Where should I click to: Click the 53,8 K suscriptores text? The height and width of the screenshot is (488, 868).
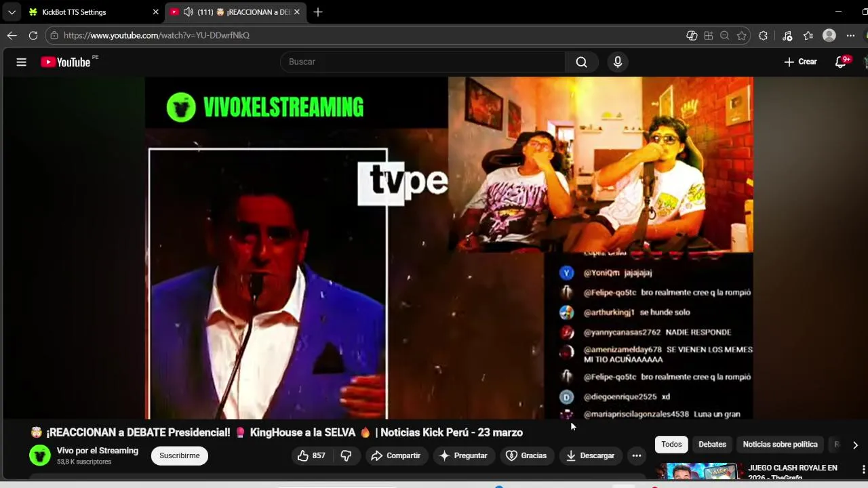(84, 462)
